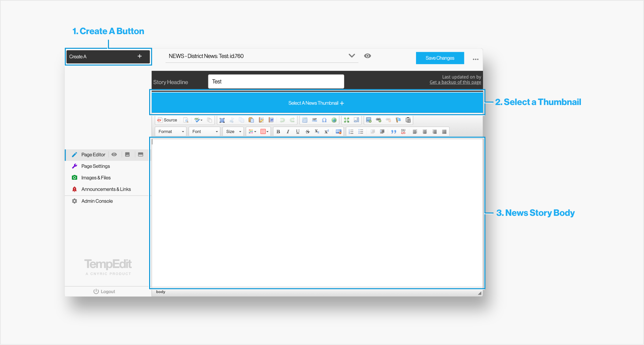This screenshot has height=345, width=644.
Task: Click the Decrease Indent icon
Action: click(x=373, y=132)
